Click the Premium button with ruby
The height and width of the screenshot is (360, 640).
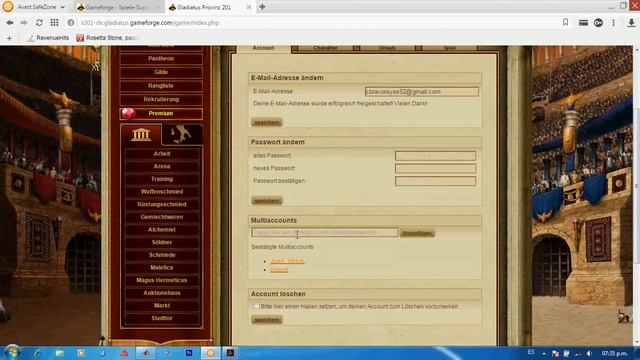coord(161,113)
